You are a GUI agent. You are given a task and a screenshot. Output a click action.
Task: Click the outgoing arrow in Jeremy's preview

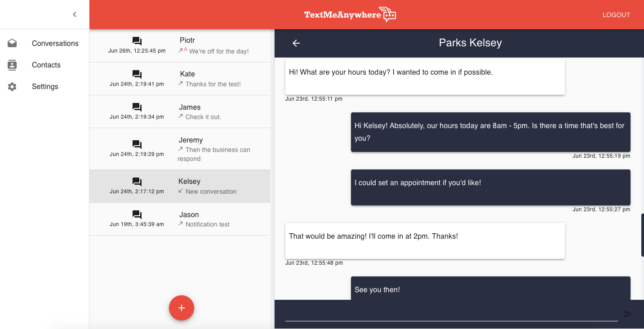point(181,149)
